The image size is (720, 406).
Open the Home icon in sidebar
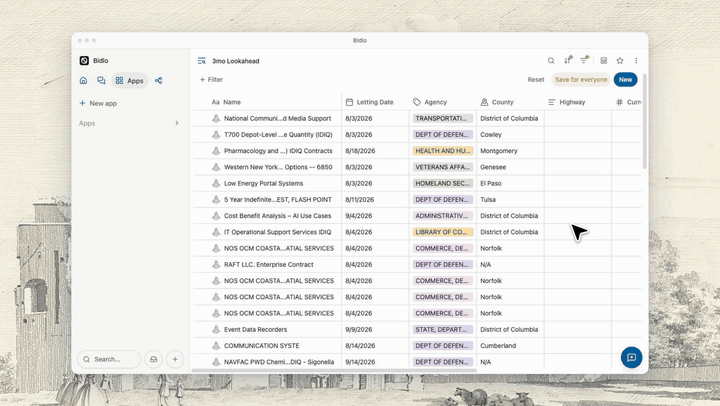click(x=83, y=80)
